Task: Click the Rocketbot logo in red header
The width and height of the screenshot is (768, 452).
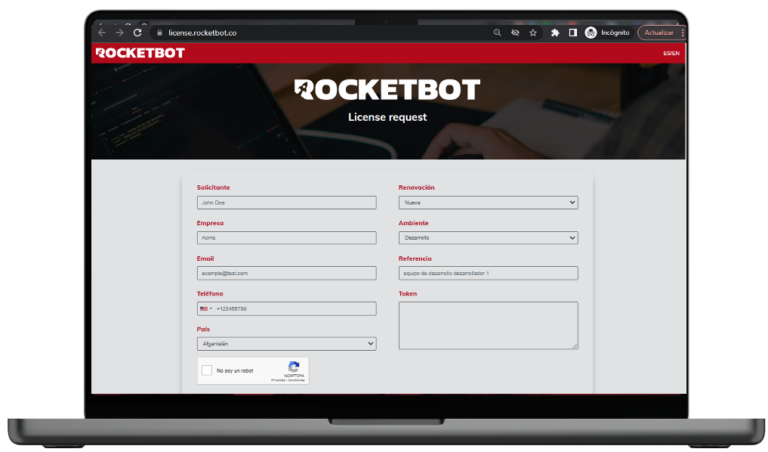Action: pos(140,53)
